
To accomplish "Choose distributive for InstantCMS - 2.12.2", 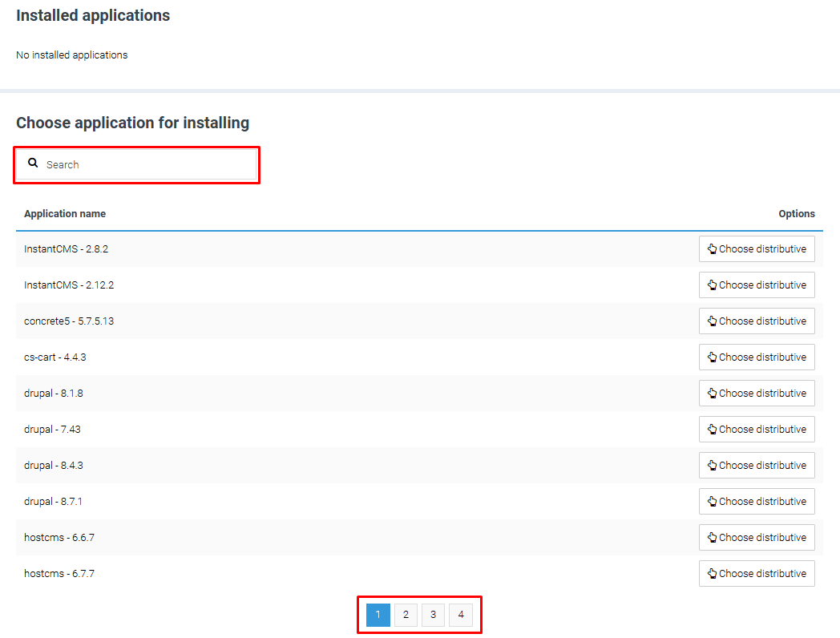I will point(757,285).
